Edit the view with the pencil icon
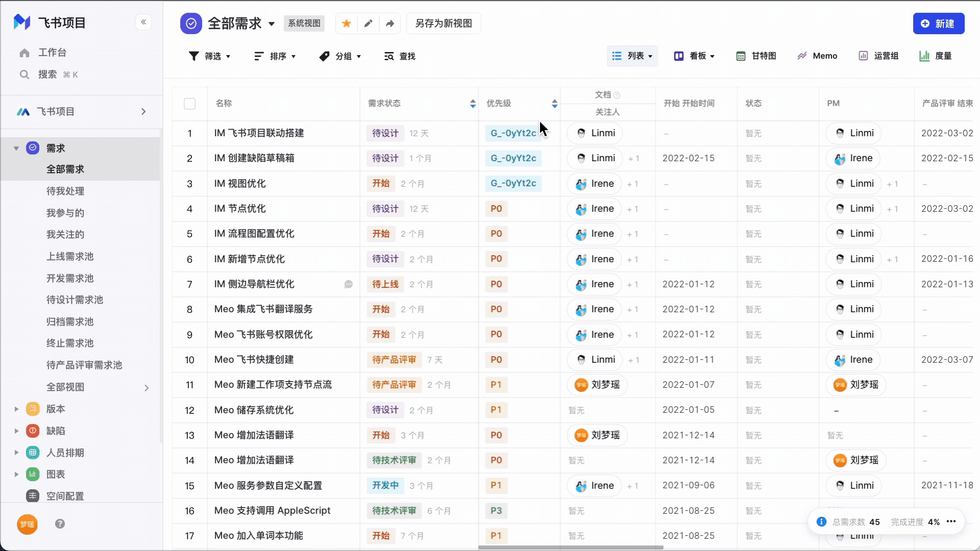The height and width of the screenshot is (551, 980). point(368,23)
